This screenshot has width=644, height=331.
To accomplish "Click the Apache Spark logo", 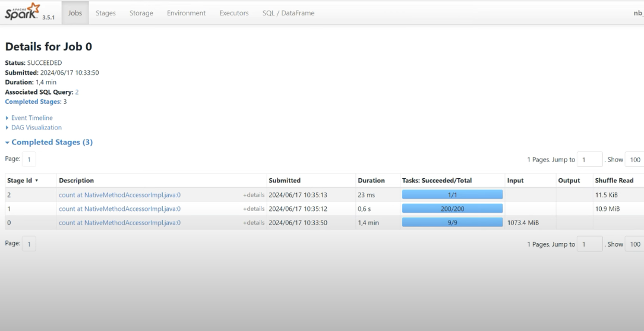I will (x=21, y=12).
